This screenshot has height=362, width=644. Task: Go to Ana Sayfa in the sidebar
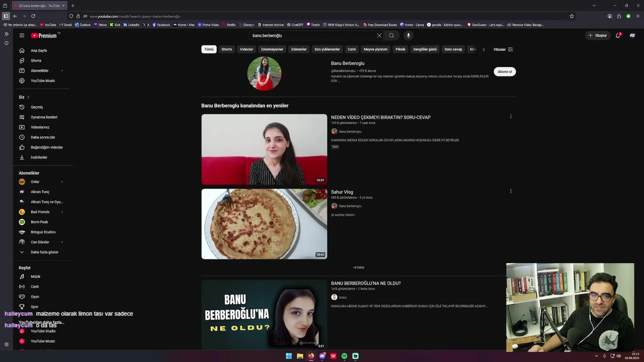pos(39,50)
